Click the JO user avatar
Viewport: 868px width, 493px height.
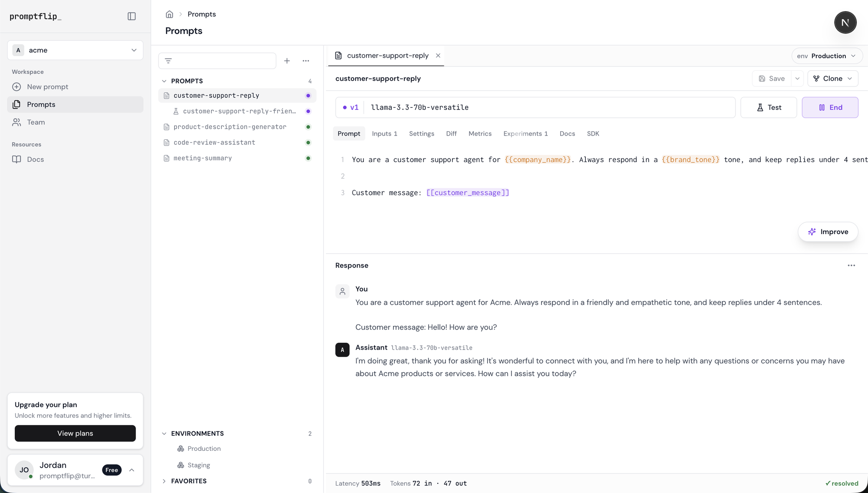[24, 470]
